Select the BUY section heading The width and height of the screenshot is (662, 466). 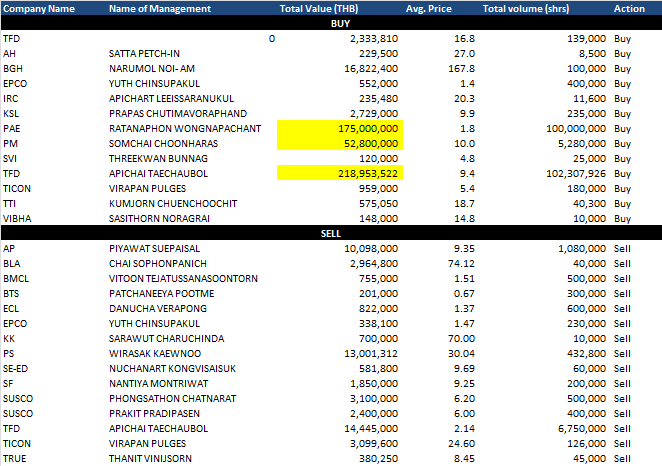340,24
